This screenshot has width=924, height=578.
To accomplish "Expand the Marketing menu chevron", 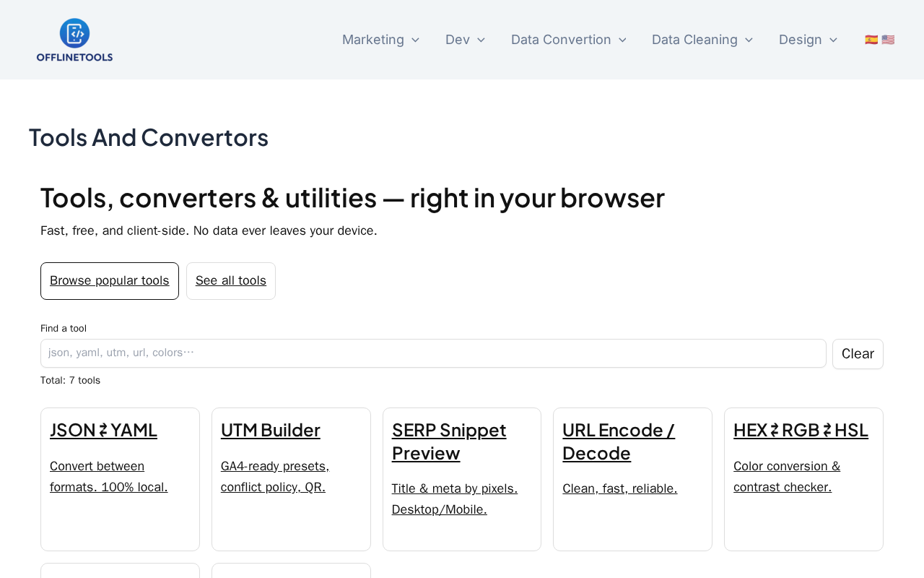I will [415, 40].
